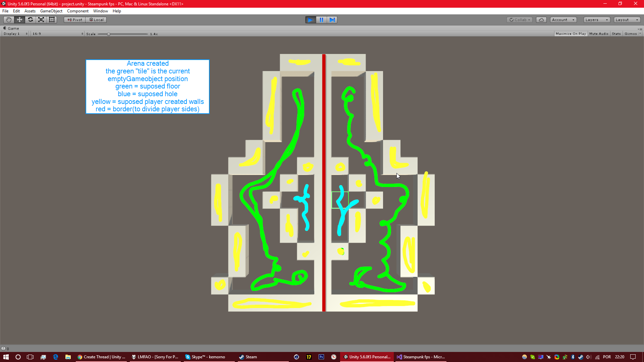Viewport: 644px width, 362px height.
Task: Open Unity cloud services
Action: (x=541, y=19)
